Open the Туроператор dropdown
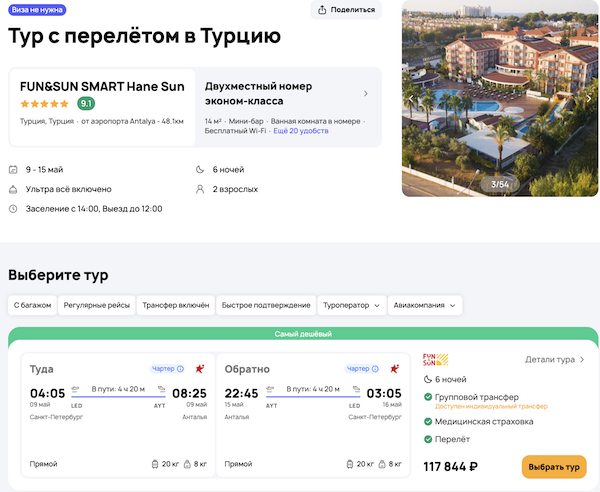 (351, 305)
